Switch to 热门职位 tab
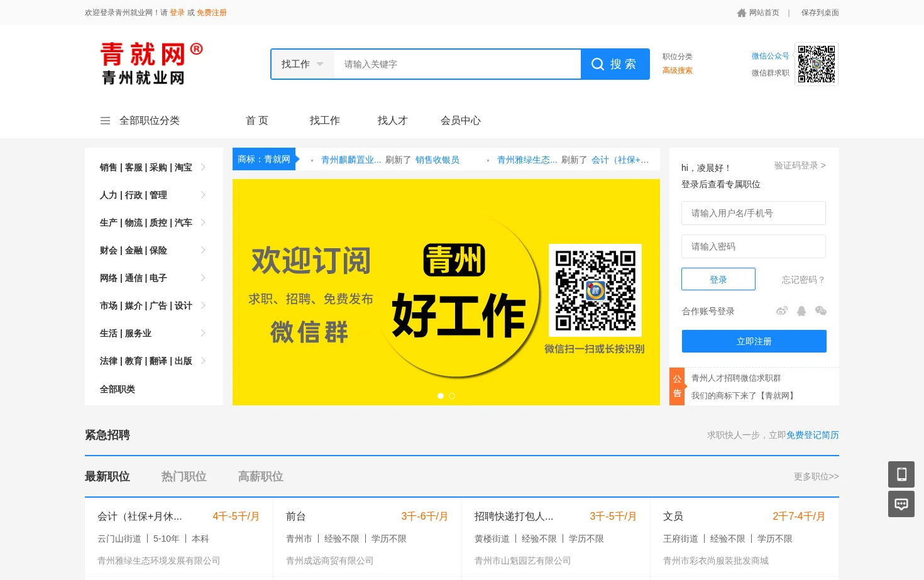The image size is (924, 580). (184, 476)
